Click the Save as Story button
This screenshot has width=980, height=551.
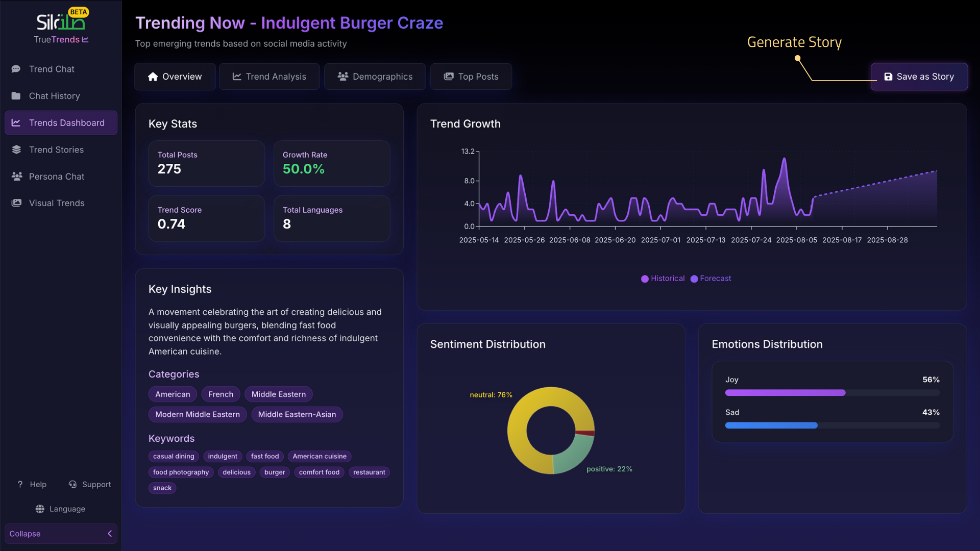point(919,77)
